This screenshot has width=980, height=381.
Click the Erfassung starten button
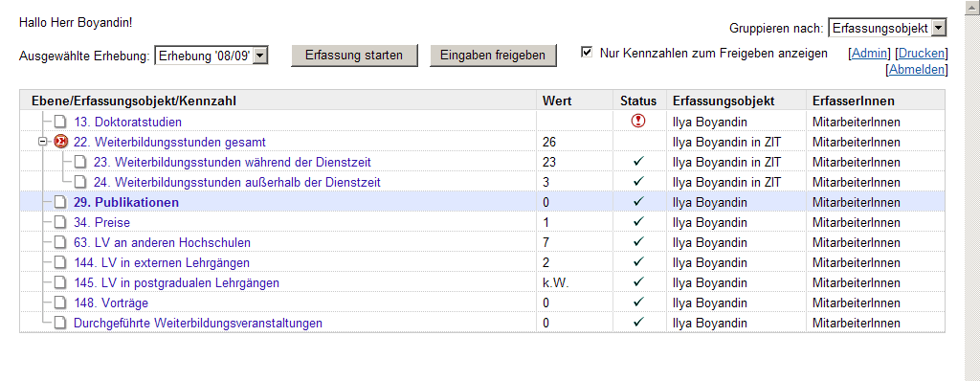[x=354, y=56]
